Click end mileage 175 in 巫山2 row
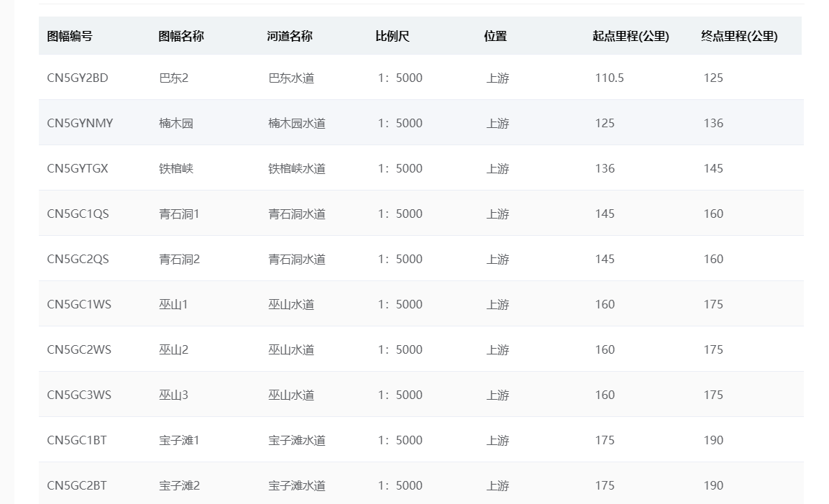 [713, 349]
